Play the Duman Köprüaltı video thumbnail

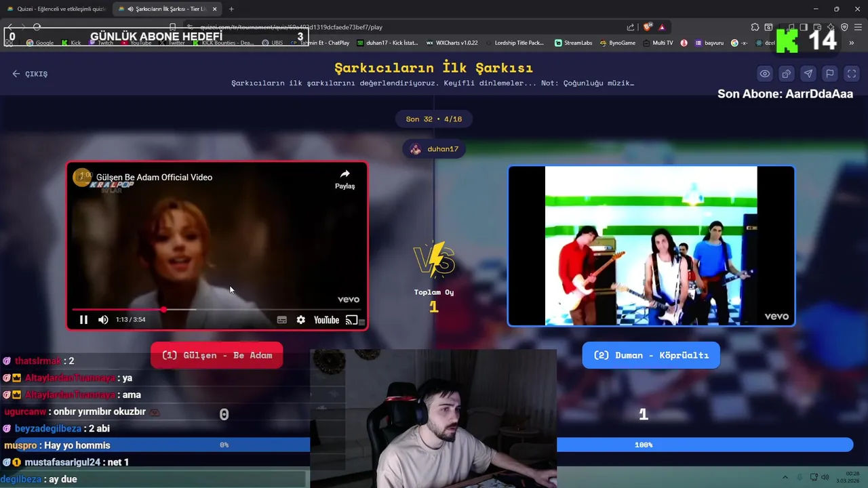(x=651, y=246)
